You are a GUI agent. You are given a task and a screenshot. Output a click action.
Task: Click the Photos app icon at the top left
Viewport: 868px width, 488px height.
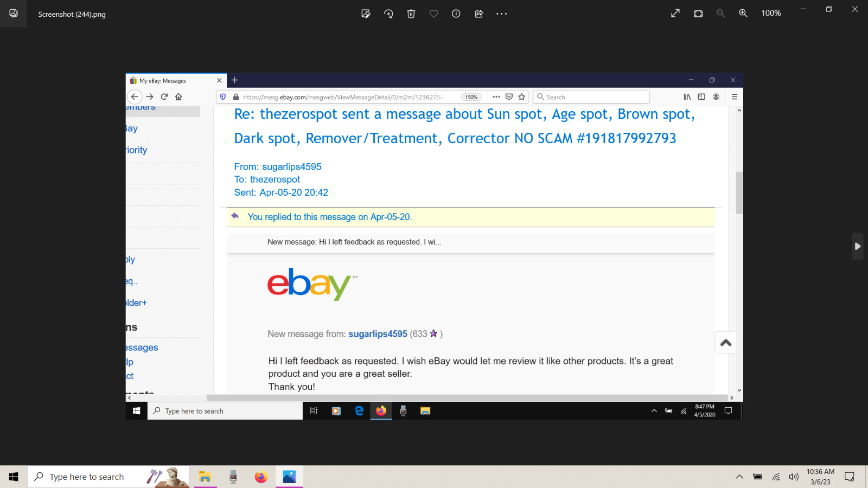coord(14,13)
